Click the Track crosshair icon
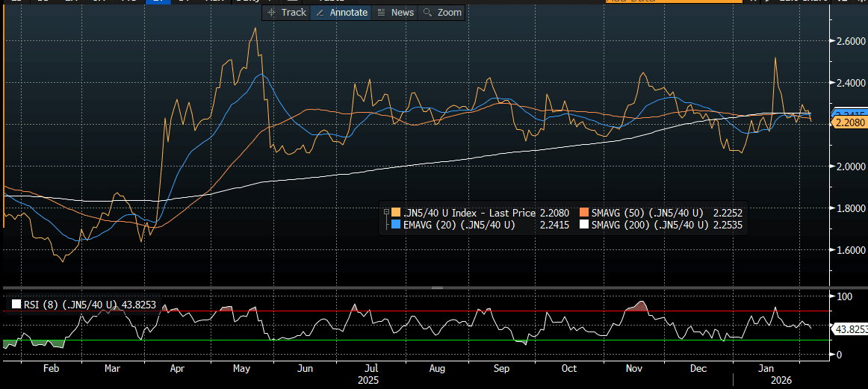The image size is (868, 389). click(x=270, y=12)
